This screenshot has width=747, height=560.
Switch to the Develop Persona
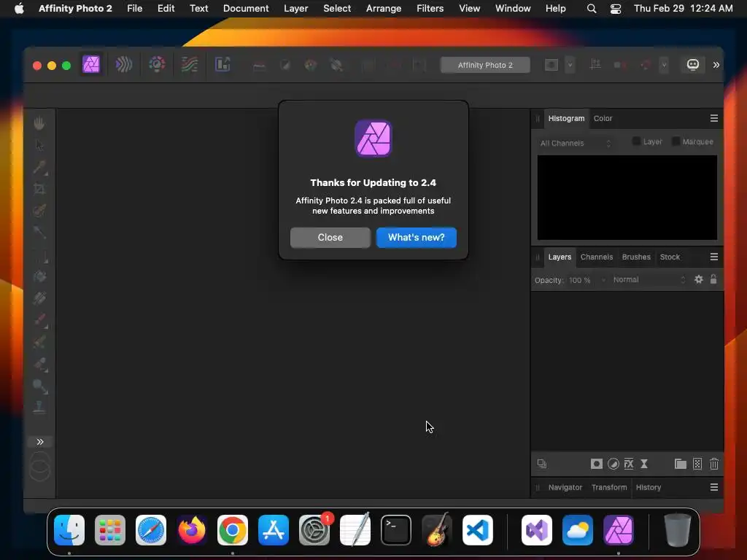[157, 64]
